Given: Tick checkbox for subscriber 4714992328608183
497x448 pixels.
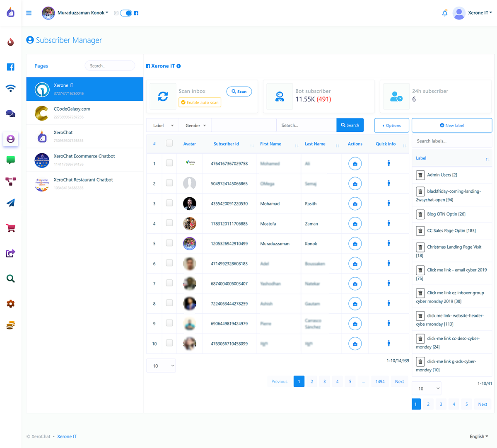Looking at the screenshot, I should [169, 263].
